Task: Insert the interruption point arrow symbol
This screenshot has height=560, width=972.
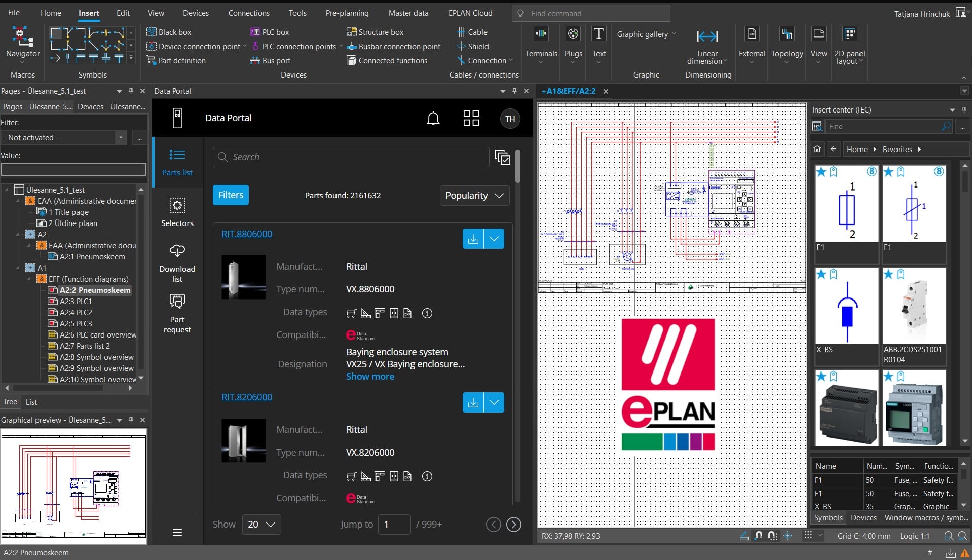Action: 56,58
